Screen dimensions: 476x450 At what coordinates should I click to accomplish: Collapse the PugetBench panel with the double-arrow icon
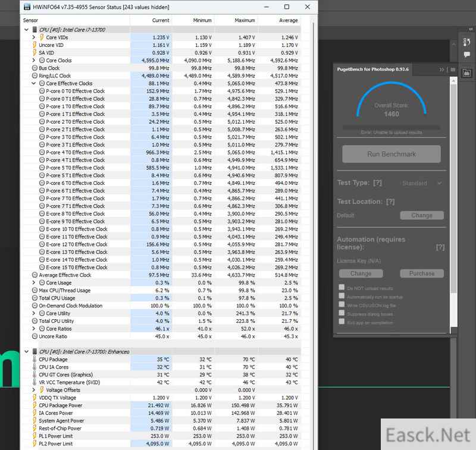click(441, 70)
